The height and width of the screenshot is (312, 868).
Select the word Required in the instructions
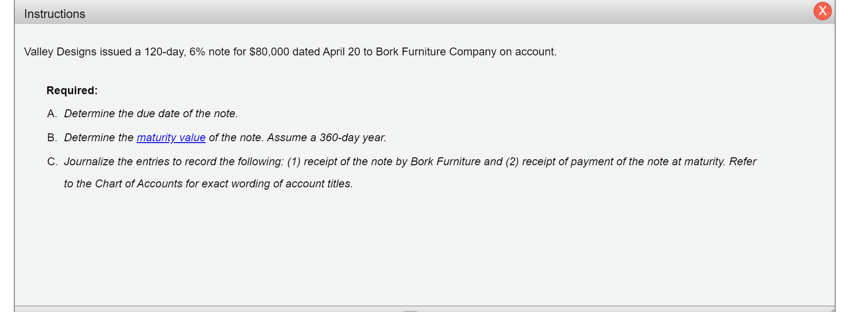click(71, 90)
